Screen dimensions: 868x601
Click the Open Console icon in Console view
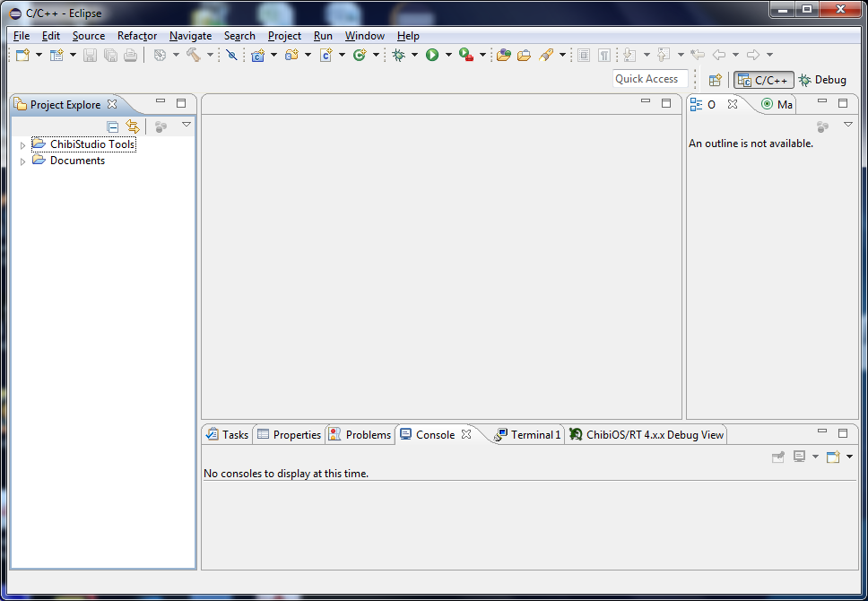pos(833,457)
